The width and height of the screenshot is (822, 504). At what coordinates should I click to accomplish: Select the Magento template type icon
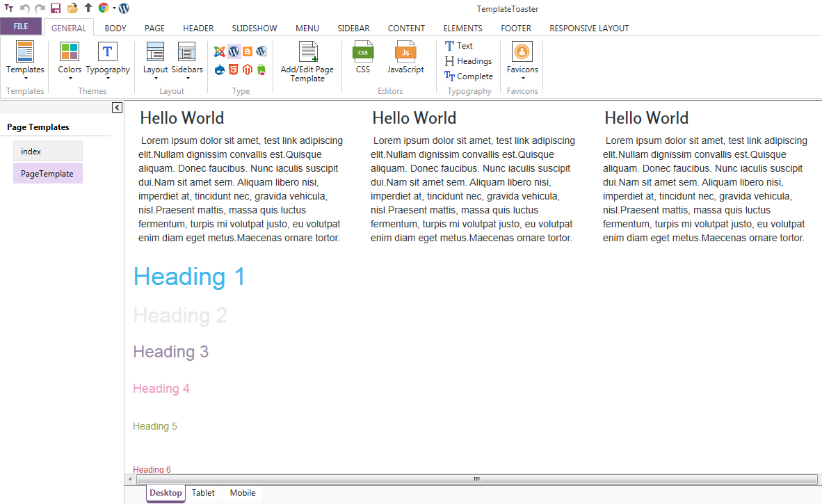[x=248, y=70]
